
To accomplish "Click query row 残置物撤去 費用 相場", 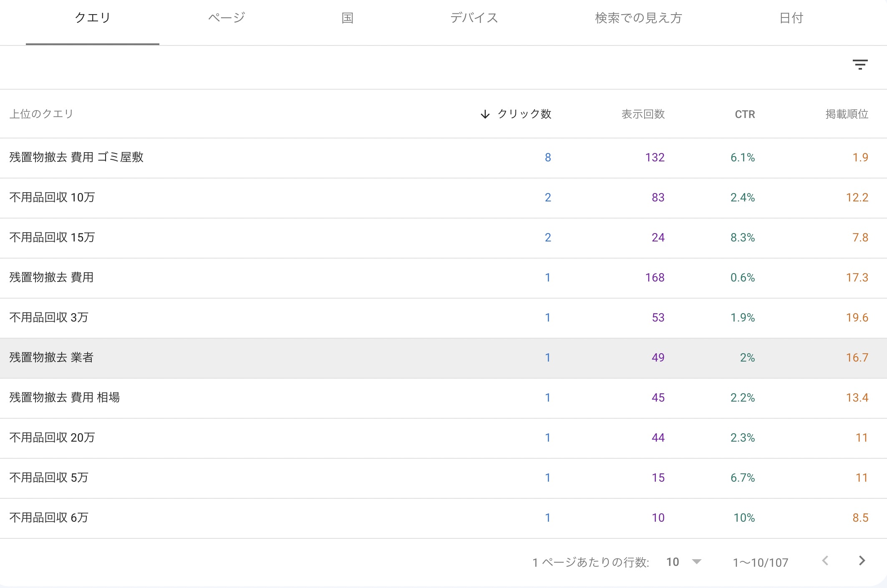I will [x=65, y=397].
